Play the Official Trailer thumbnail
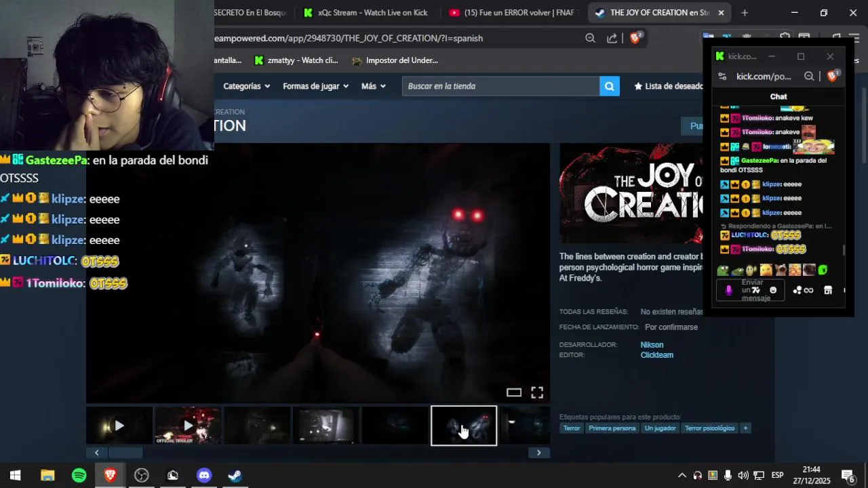Screen dimensions: 868x488 (188, 426)
